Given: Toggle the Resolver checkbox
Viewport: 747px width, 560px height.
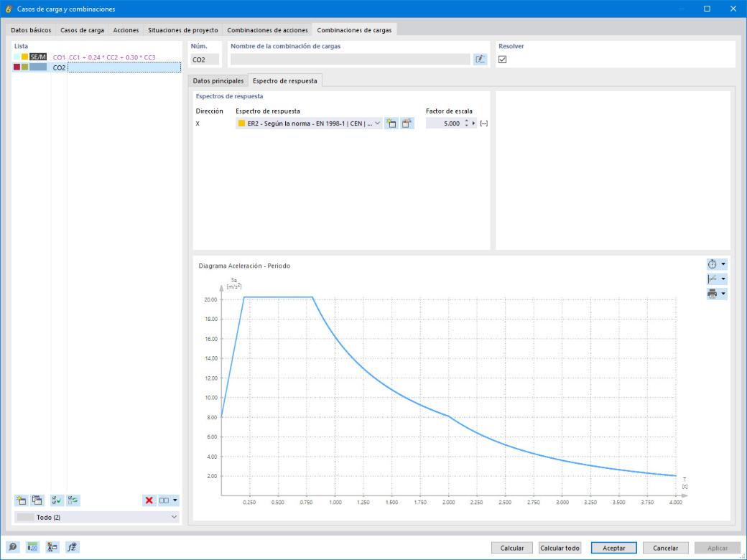Looking at the screenshot, I should click(502, 60).
